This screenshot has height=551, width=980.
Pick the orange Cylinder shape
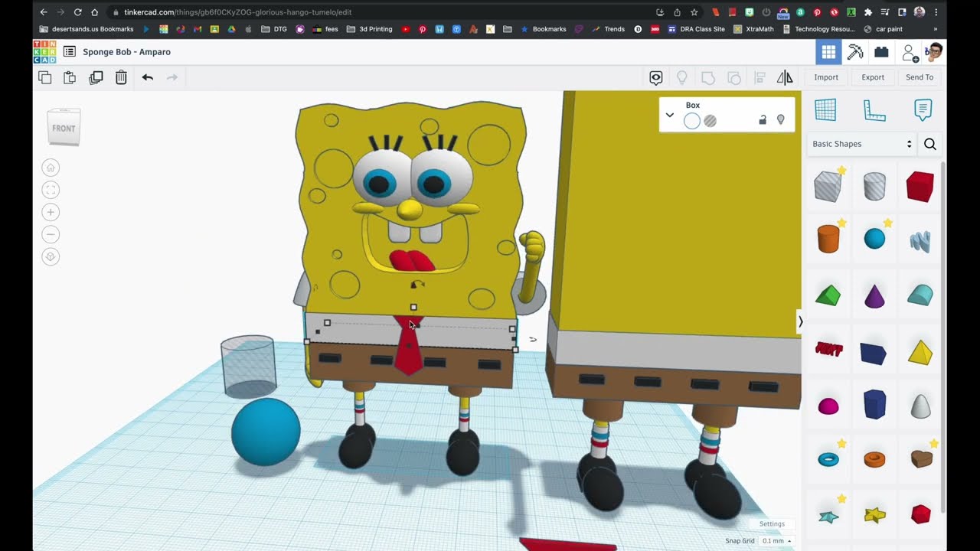(x=828, y=239)
